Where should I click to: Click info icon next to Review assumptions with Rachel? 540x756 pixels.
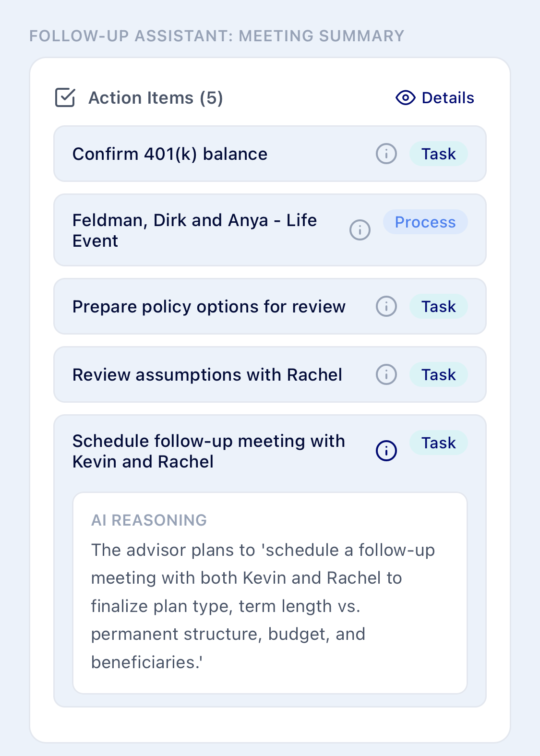[x=386, y=374]
